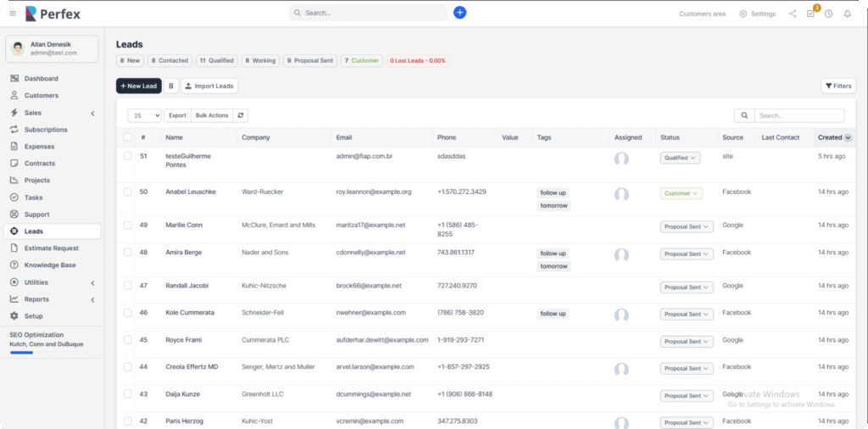The image size is (868, 429).
Task: Tick the select-all checkbox in the table header
Action: [128, 137]
